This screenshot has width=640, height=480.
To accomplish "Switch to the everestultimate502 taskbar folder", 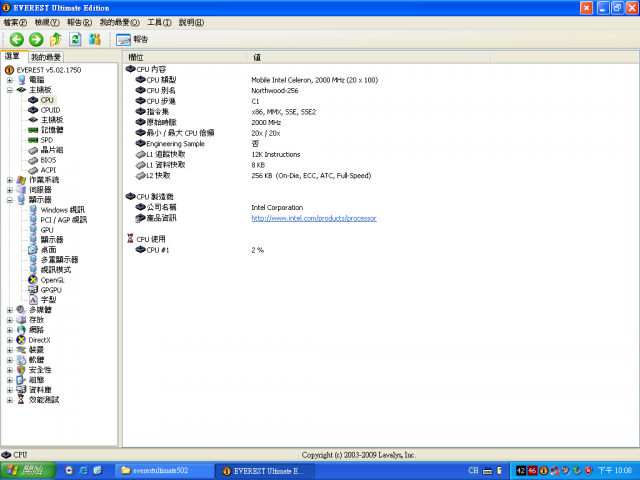I will [164, 471].
